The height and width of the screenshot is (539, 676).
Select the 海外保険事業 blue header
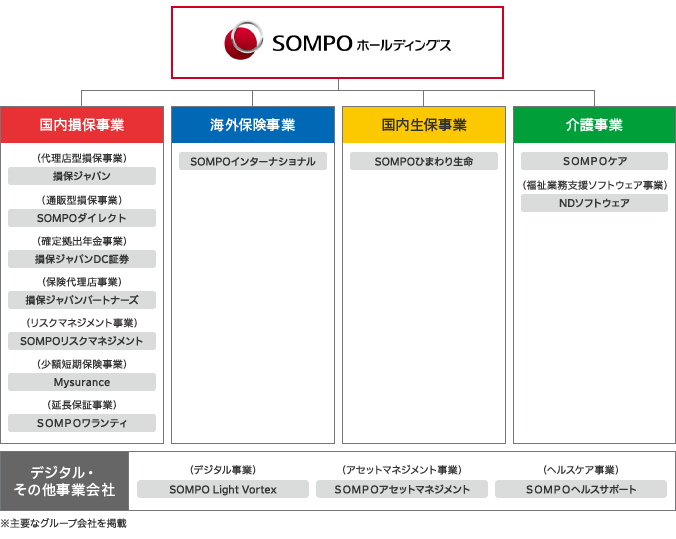[253, 125]
